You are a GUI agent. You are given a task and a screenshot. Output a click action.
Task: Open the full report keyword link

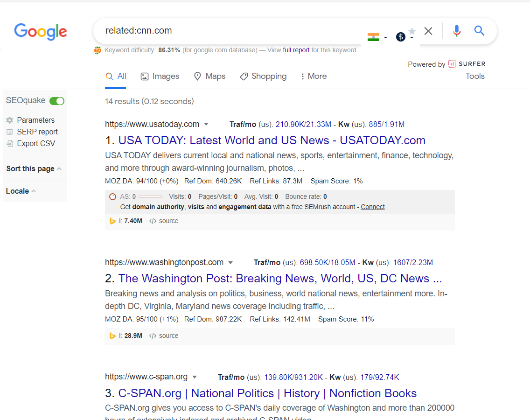pos(296,50)
